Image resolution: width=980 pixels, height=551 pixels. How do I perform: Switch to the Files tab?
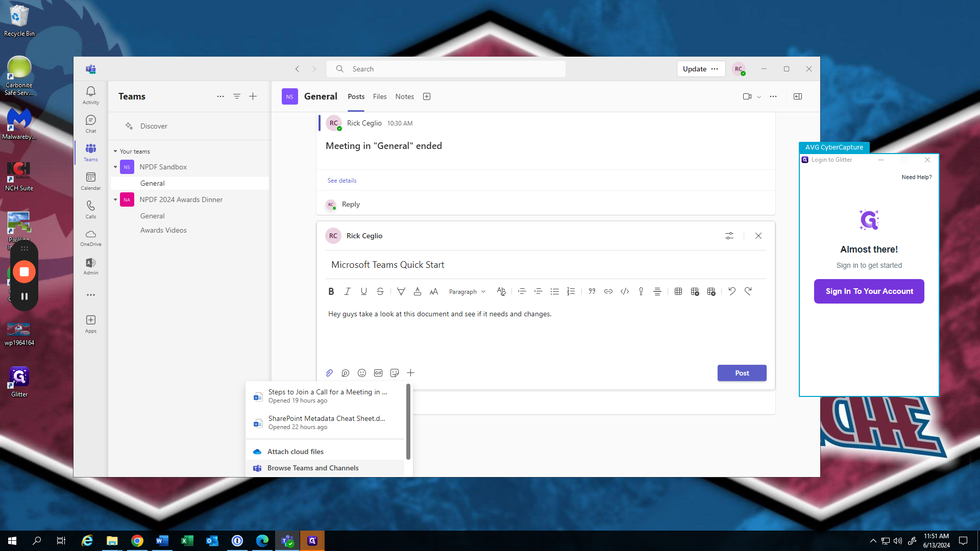[x=379, y=96]
